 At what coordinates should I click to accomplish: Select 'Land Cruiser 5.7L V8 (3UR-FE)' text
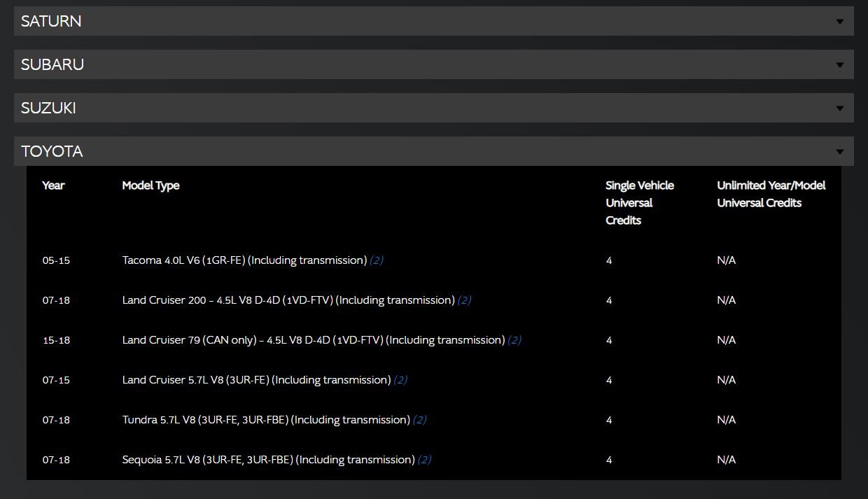pyautogui.click(x=195, y=380)
